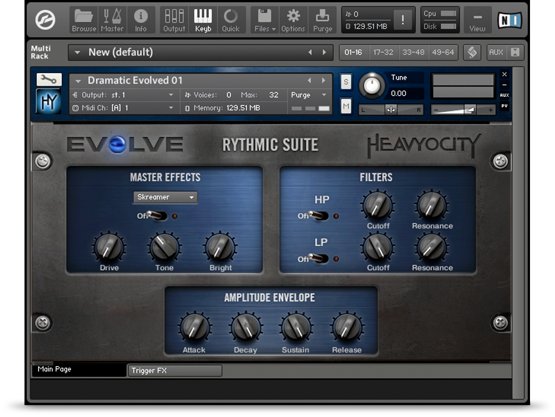Click the Max voices value 32
This screenshot has width=555, height=417.
tap(273, 95)
